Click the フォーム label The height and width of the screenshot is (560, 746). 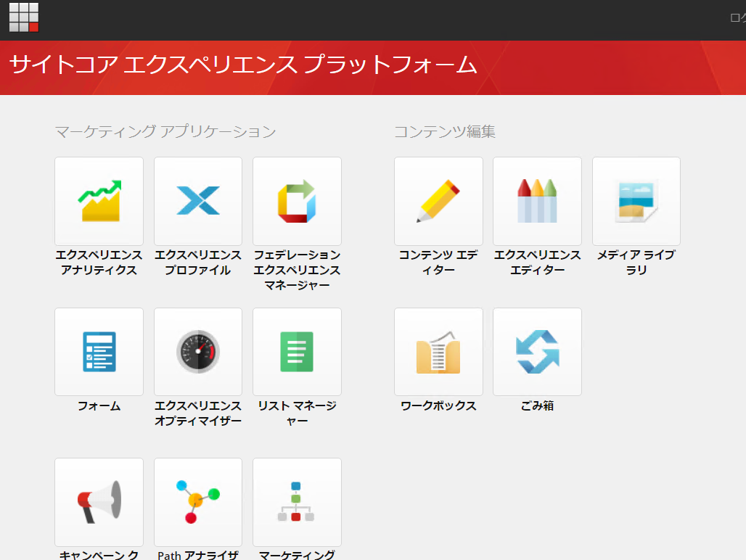[x=99, y=405]
